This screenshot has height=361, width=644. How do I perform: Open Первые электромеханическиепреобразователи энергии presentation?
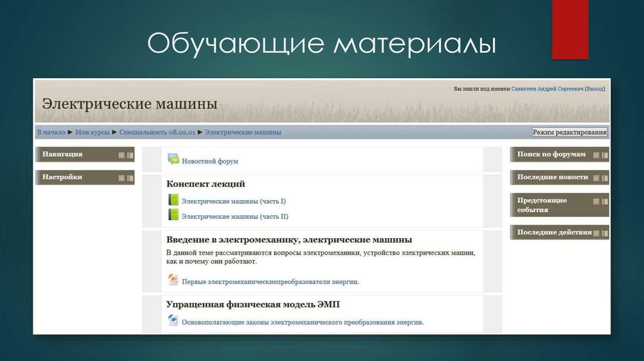pos(270,282)
